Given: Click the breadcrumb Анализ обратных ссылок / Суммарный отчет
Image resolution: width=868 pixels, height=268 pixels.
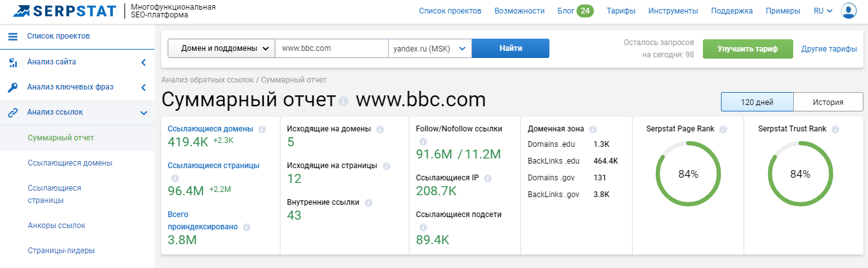Looking at the screenshot, I should tap(244, 80).
